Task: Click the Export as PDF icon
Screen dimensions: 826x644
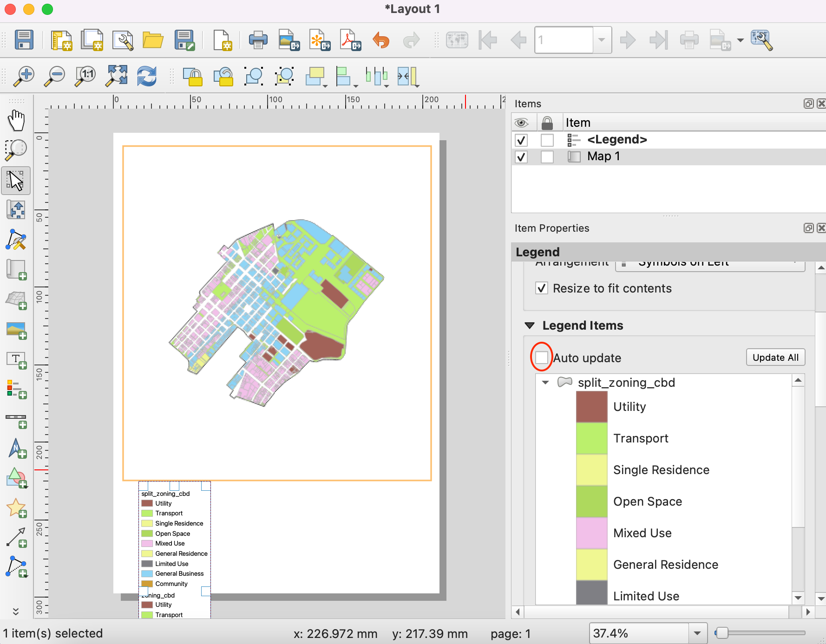Action: click(x=350, y=40)
